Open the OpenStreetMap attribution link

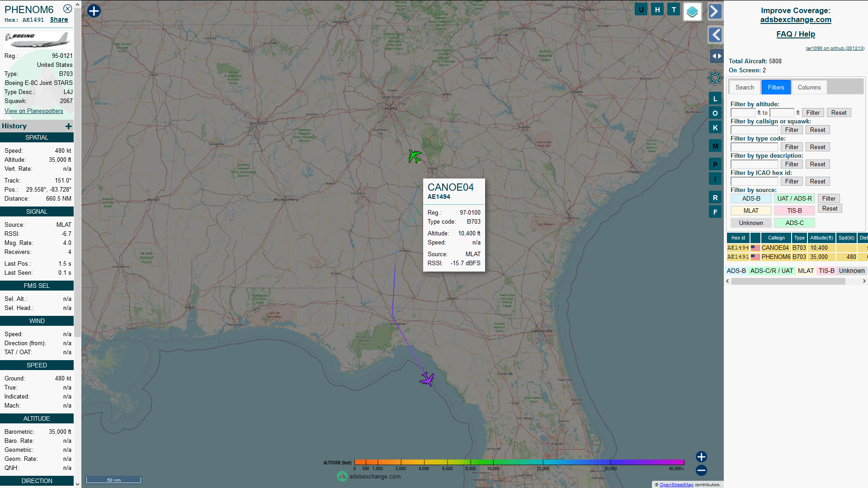coord(676,485)
